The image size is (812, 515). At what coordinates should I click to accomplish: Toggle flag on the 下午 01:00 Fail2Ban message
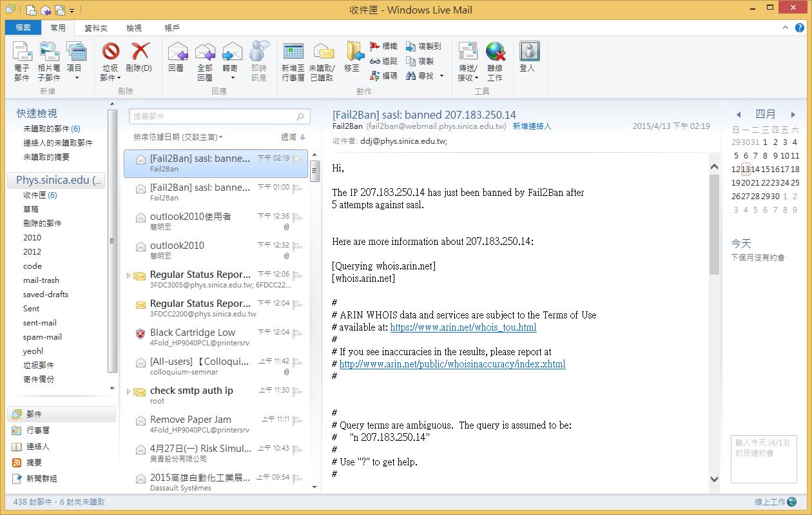297,188
